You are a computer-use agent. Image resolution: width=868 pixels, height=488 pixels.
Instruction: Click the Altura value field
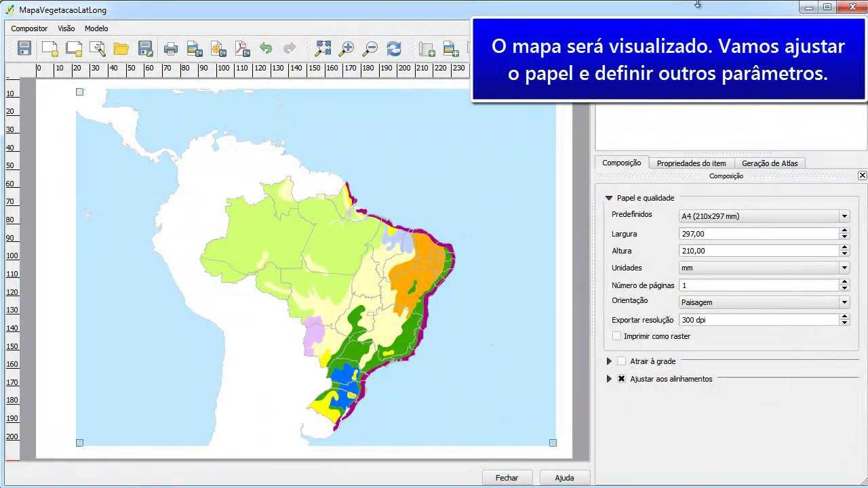click(759, 251)
